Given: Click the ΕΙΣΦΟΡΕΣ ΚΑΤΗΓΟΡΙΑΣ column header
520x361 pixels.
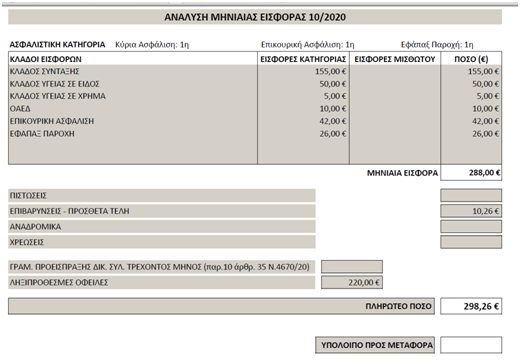Looking at the screenshot, I should pos(303,59).
